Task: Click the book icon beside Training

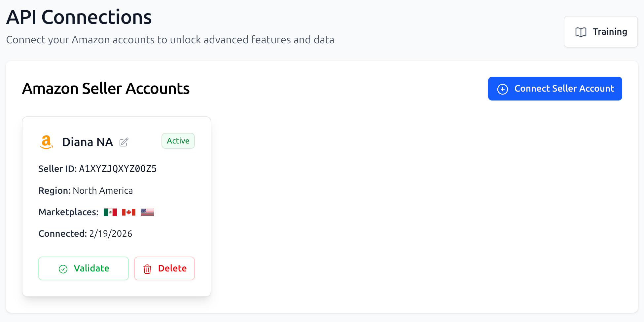Action: (581, 31)
